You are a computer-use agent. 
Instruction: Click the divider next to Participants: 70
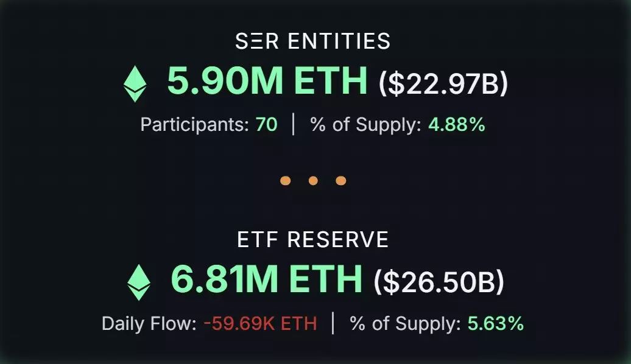point(294,124)
